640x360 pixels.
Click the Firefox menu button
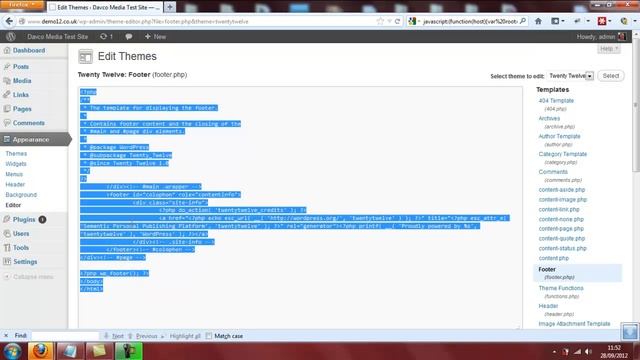pyautogui.click(x=22, y=4)
